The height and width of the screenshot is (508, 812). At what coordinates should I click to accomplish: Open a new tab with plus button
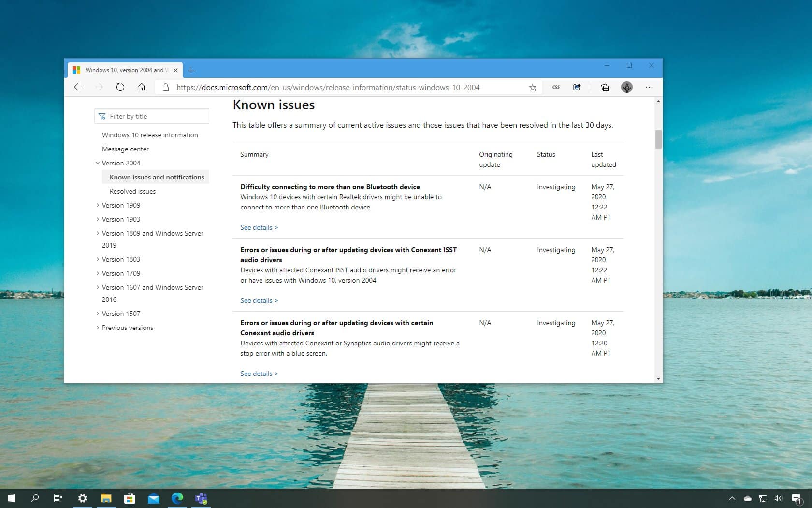191,70
